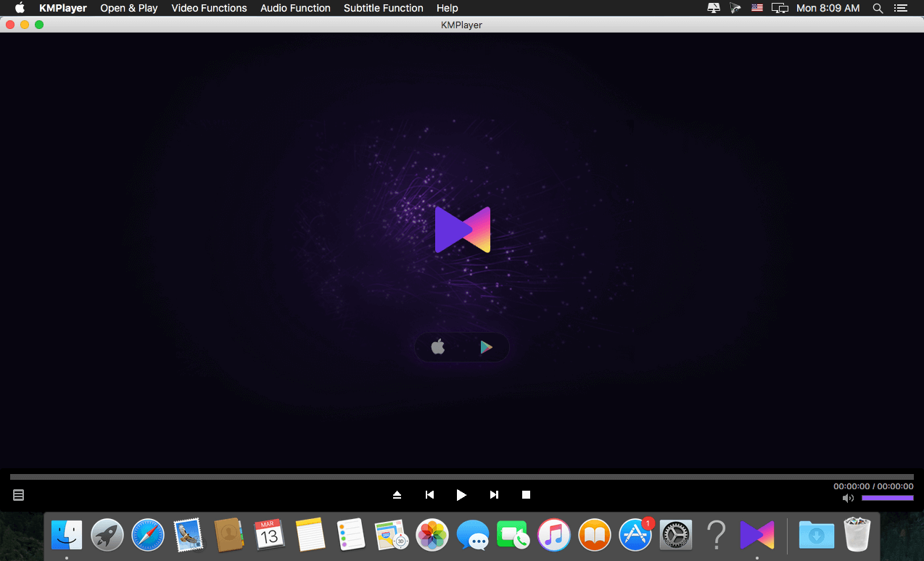Screen dimensions: 924x561
Task: Open the Apple menu
Action: (20, 8)
